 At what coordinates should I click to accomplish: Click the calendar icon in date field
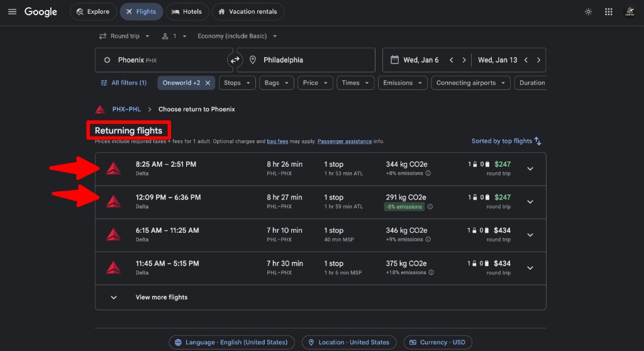[394, 60]
